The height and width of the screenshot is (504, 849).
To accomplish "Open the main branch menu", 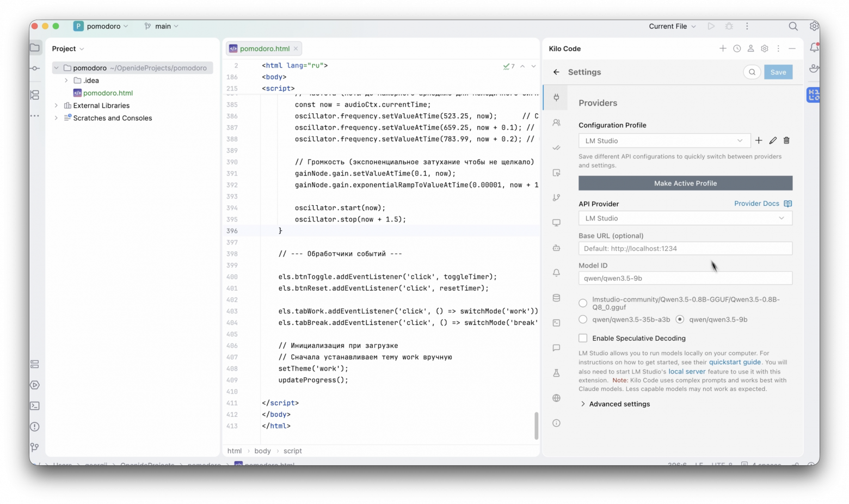I will 161,26.
